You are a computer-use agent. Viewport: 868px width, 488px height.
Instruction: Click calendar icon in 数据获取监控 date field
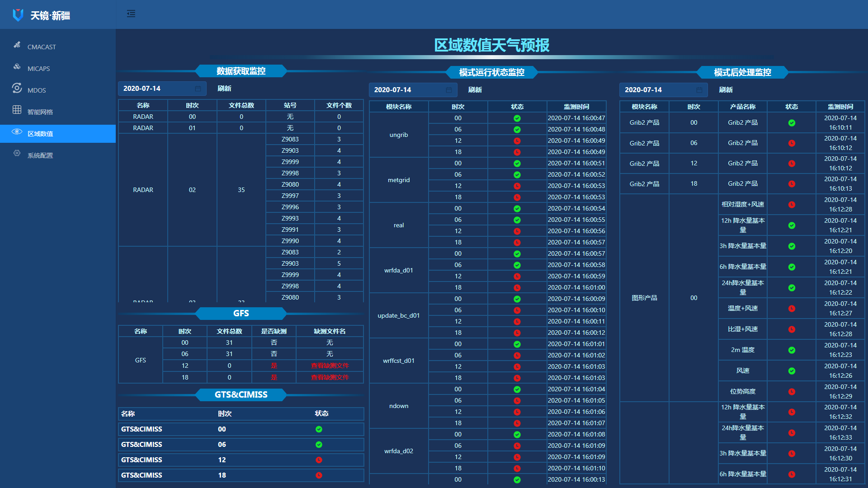pos(198,89)
